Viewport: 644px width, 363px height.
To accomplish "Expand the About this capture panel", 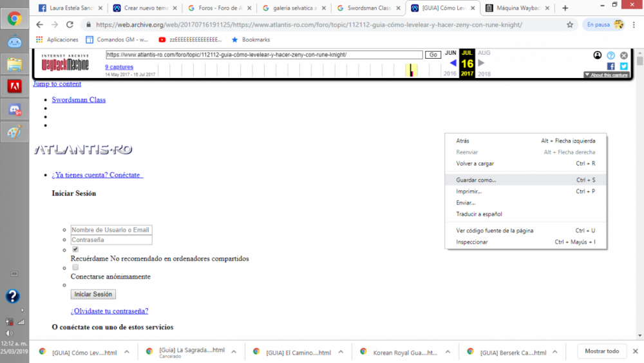I will pyautogui.click(x=606, y=75).
